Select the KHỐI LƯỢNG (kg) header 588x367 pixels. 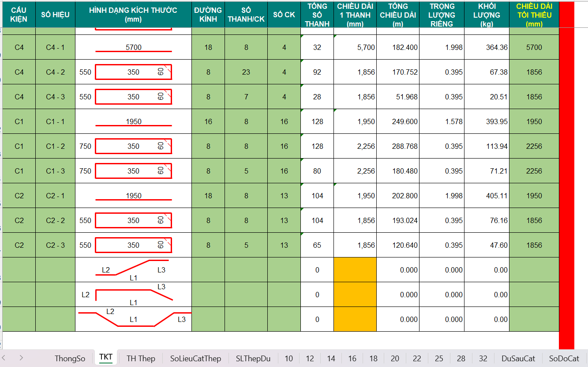click(x=487, y=15)
